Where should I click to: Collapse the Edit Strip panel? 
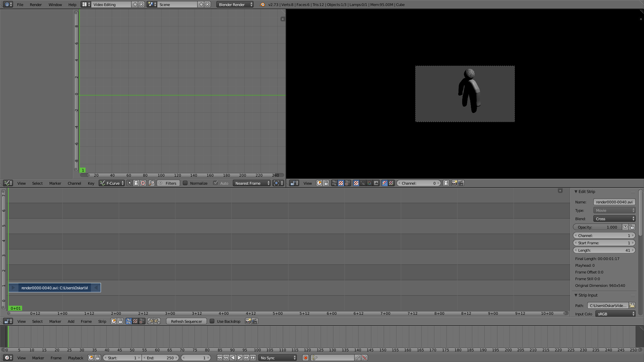tap(576, 192)
